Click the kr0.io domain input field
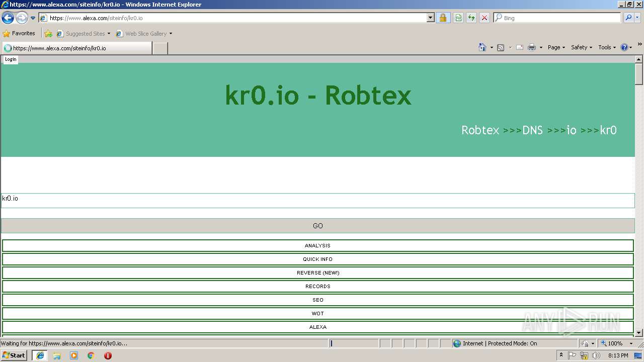Screen dimensions: 644x362 pos(318,200)
